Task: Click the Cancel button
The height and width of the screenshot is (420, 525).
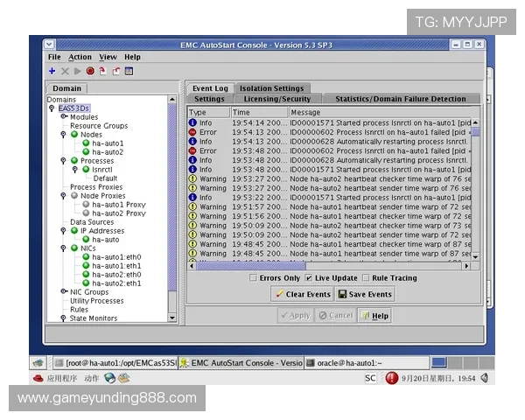Action: click(x=336, y=316)
